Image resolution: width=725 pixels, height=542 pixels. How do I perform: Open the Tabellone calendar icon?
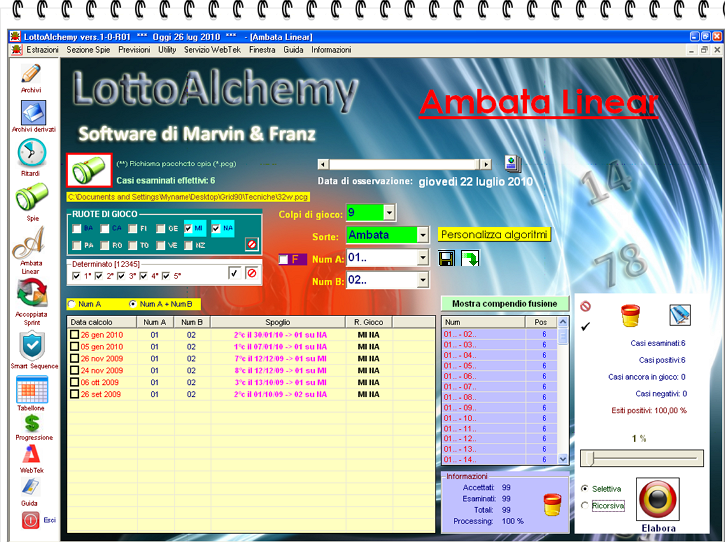pyautogui.click(x=32, y=389)
